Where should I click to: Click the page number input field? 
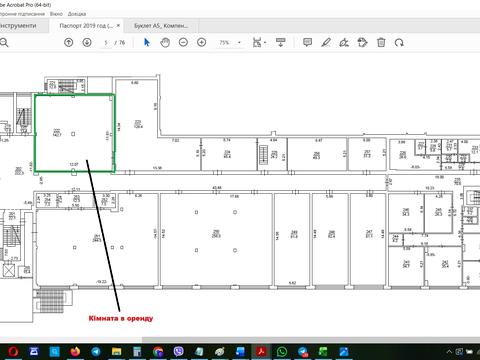(106, 42)
